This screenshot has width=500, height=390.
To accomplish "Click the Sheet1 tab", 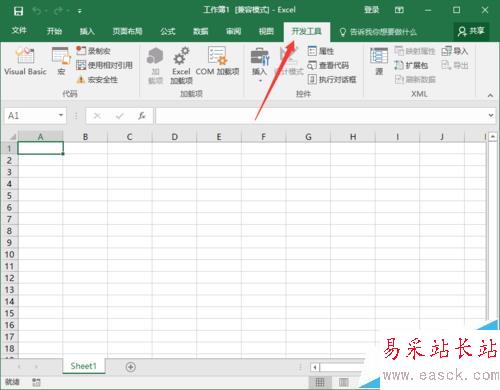I will click(x=83, y=366).
